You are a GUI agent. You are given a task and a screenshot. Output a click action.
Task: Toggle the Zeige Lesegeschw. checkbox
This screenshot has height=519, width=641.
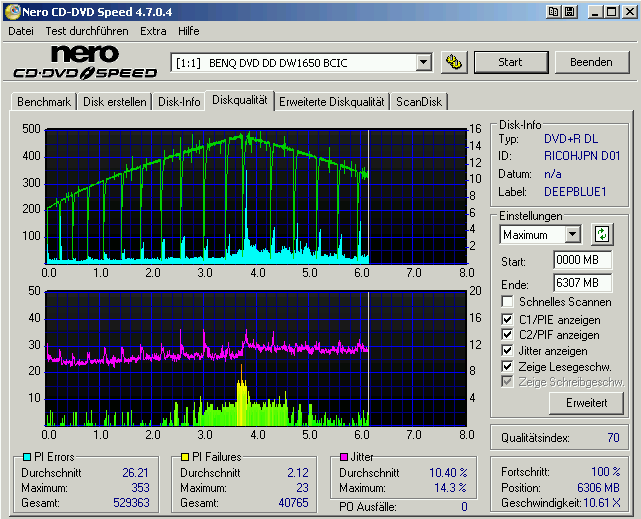pyautogui.click(x=508, y=367)
